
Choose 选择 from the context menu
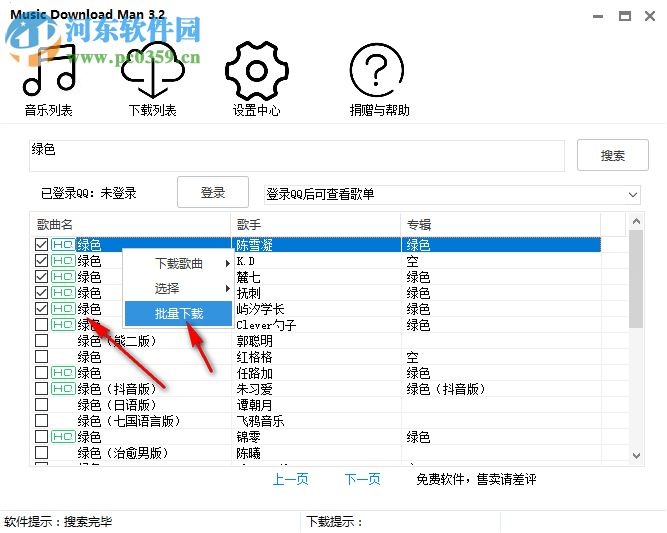point(179,289)
